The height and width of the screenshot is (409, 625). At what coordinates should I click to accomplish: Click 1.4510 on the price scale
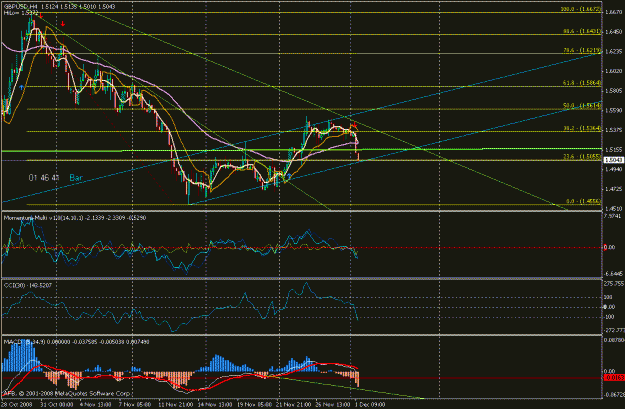click(613, 208)
